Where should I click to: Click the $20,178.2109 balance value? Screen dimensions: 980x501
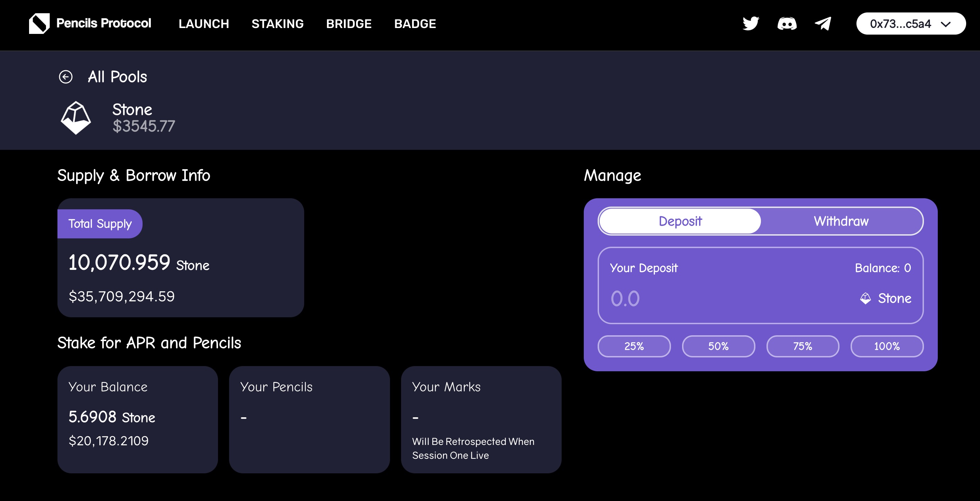point(108,440)
